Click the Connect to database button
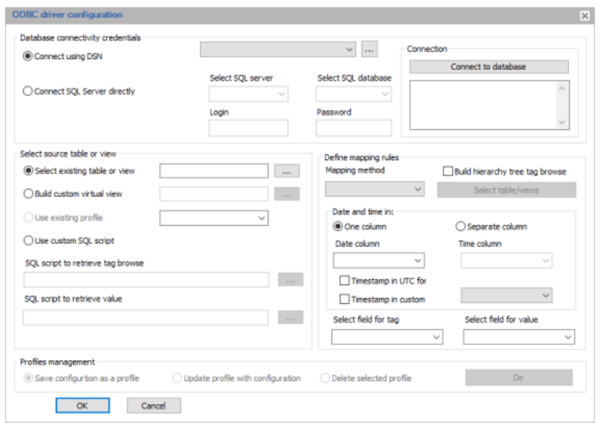Viewport: 600px width, 425px height. 488,67
